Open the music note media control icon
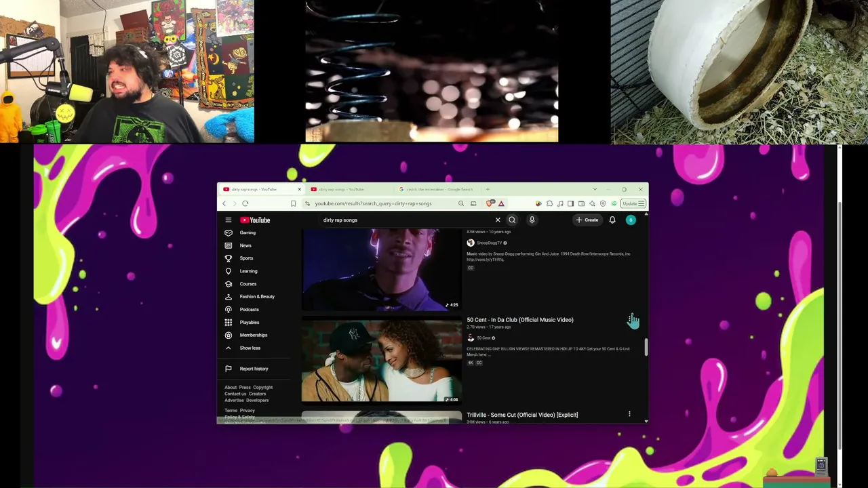868x488 pixels. tap(560, 203)
